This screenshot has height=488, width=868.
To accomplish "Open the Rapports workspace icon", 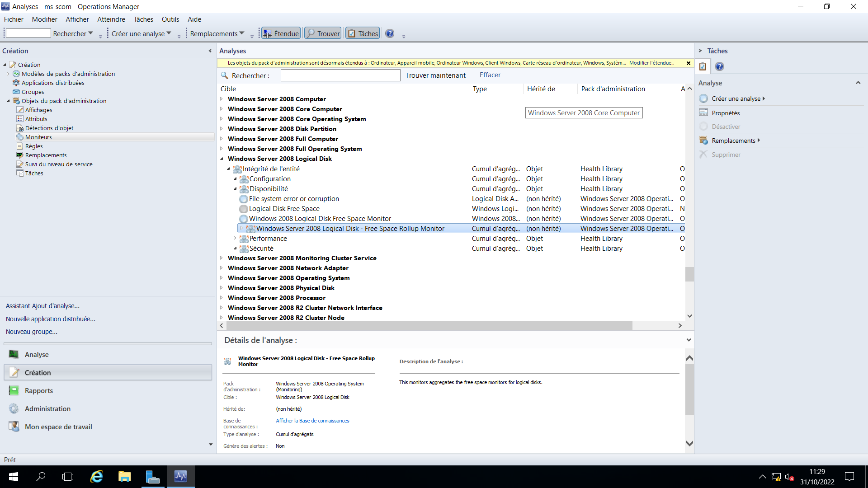I will point(14,390).
